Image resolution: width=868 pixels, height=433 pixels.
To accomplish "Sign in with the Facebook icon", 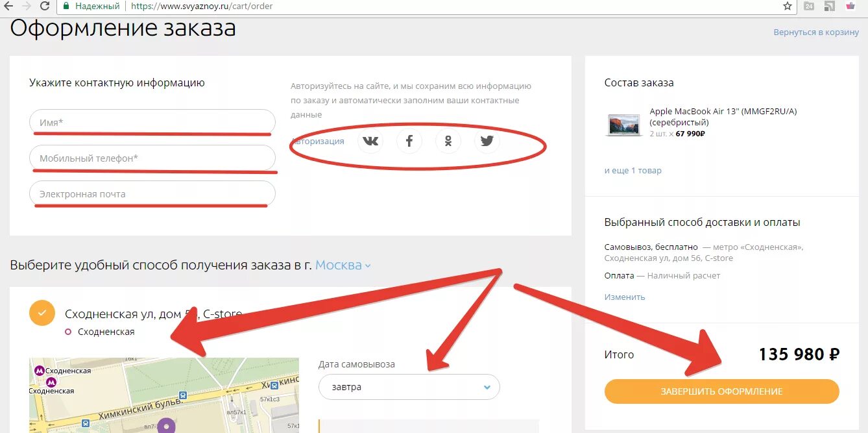I will pyautogui.click(x=409, y=141).
